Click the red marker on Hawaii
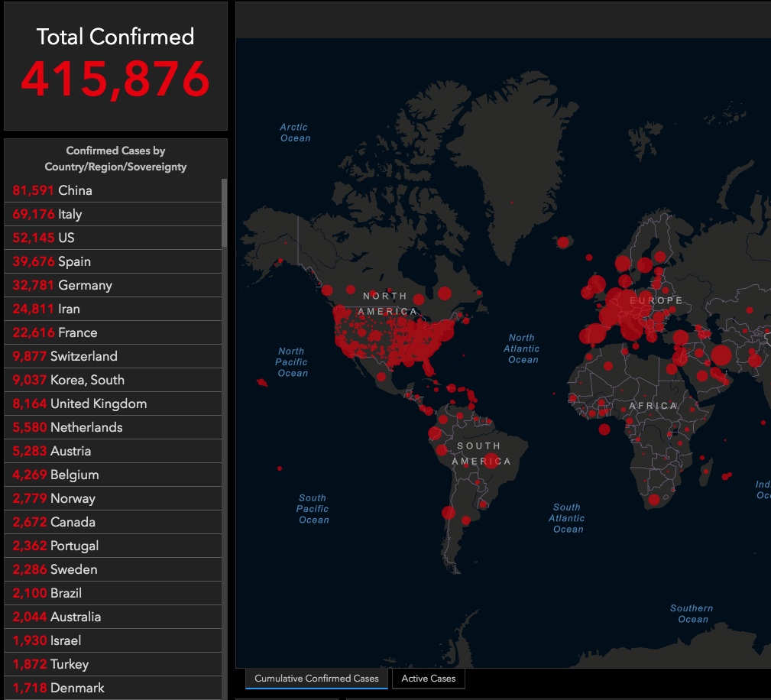This screenshot has height=700, width=771. 262,382
